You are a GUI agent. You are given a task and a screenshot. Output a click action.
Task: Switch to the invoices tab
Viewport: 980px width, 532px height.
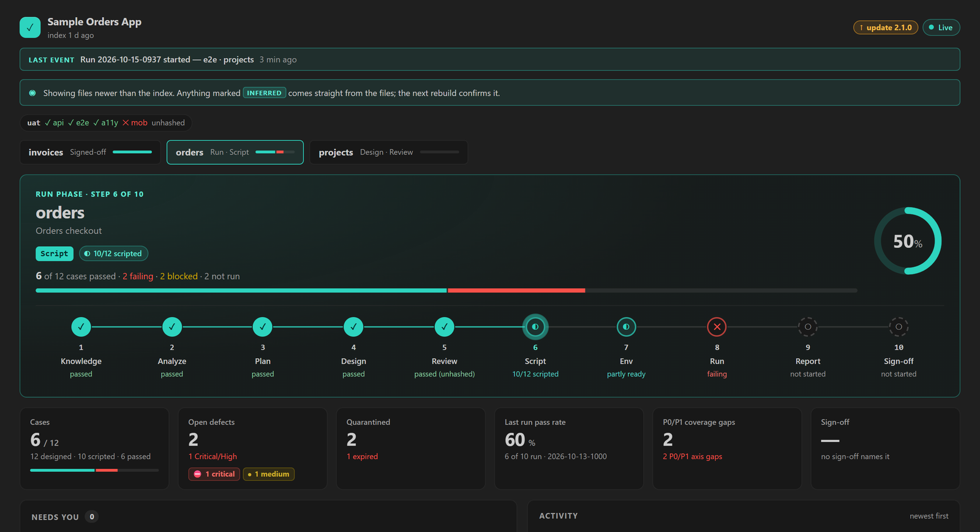90,152
